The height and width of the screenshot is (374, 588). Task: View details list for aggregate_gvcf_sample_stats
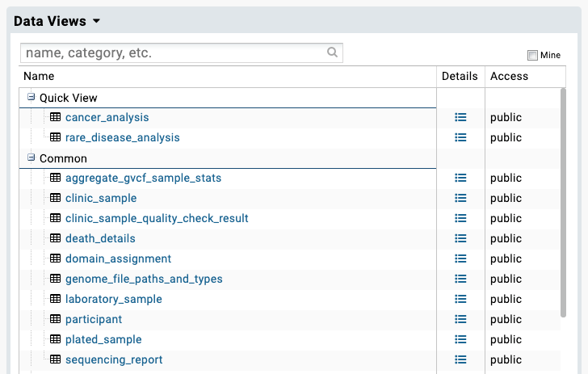point(460,178)
